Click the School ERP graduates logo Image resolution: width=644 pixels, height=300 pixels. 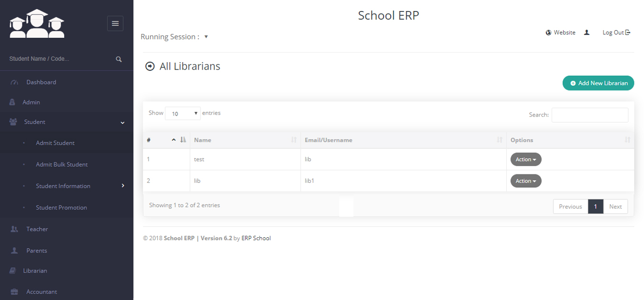37,24
